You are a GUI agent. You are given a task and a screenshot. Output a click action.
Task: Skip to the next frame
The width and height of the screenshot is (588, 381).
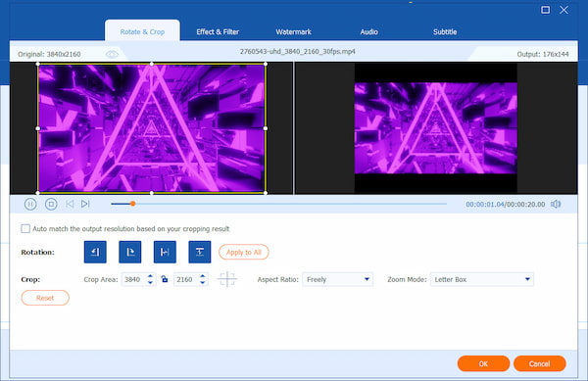pyautogui.click(x=85, y=204)
